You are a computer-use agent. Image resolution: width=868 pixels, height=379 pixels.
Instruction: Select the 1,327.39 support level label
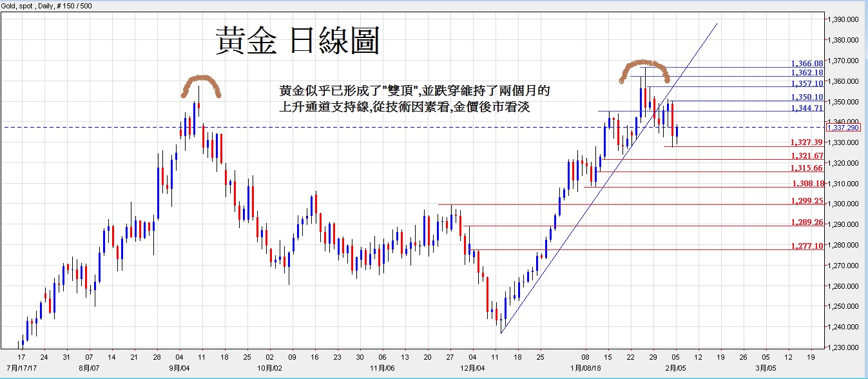pos(807,142)
